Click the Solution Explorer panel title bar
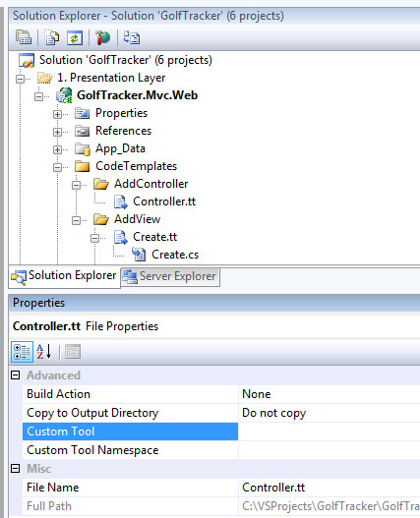Viewport: 420px width, 518px height. pyautogui.click(x=214, y=16)
